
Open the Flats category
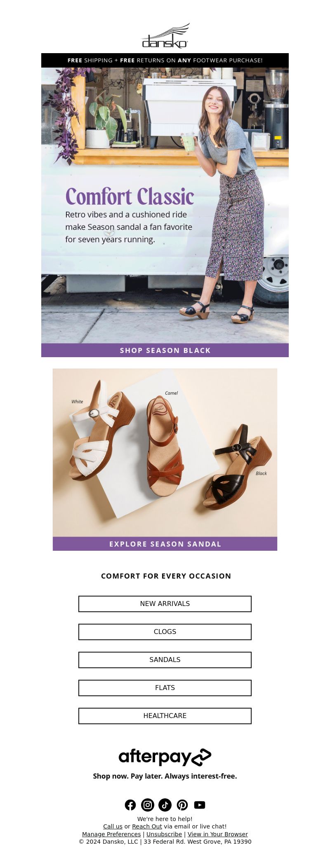pyautogui.click(x=165, y=688)
